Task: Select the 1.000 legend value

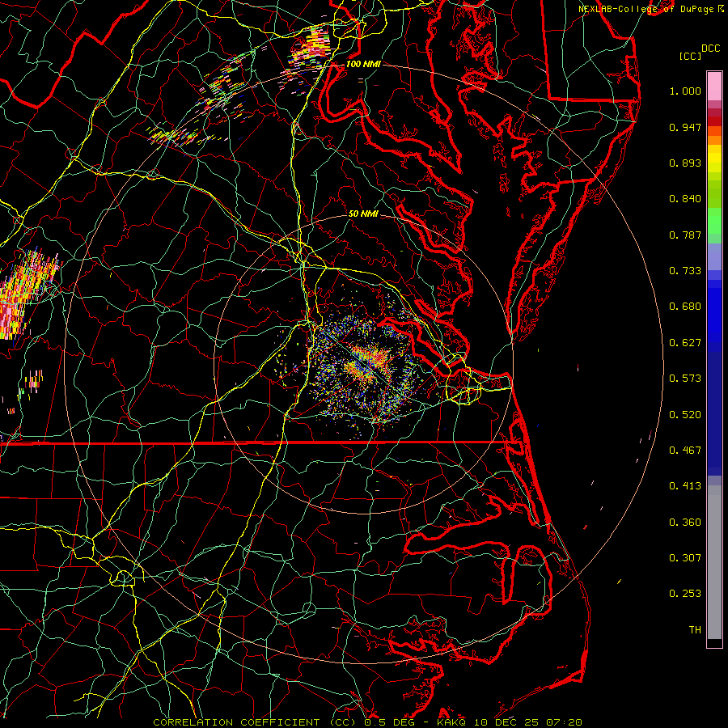Action: [x=685, y=91]
